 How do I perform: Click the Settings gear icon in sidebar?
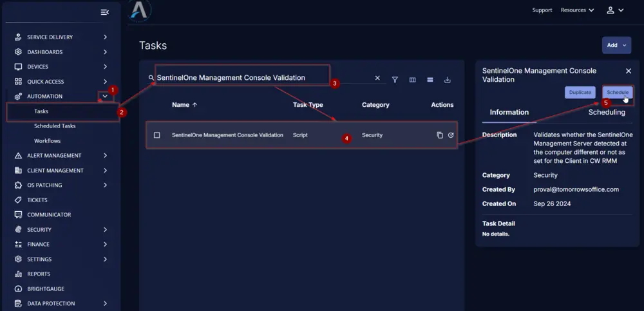18,259
